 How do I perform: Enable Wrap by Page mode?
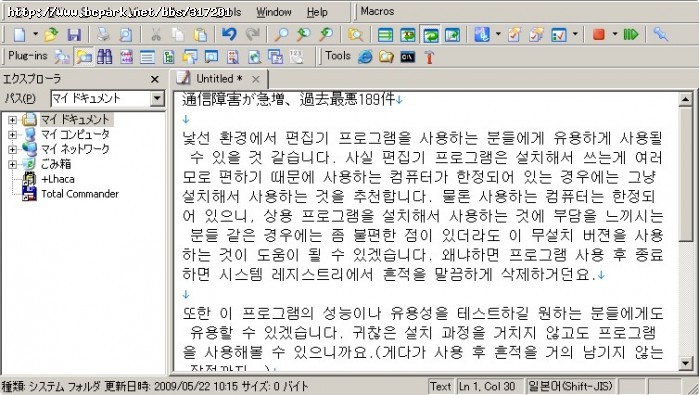coord(452,35)
